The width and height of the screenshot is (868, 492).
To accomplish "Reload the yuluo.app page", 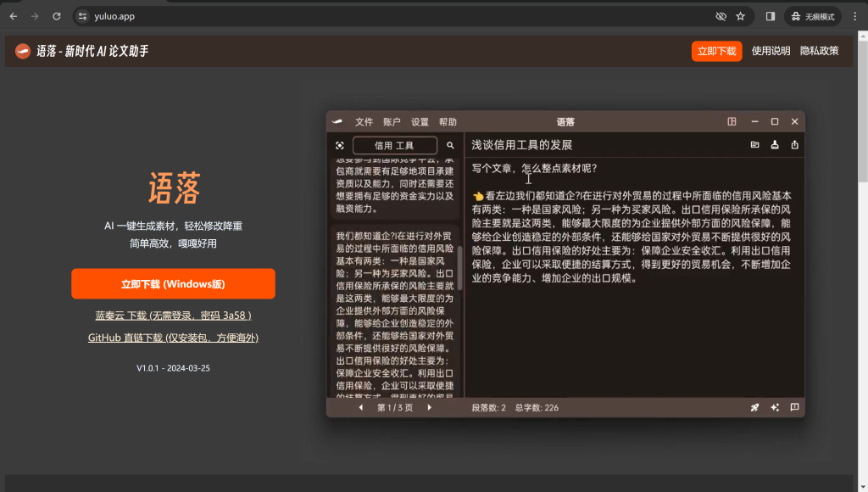I will pyautogui.click(x=57, y=17).
